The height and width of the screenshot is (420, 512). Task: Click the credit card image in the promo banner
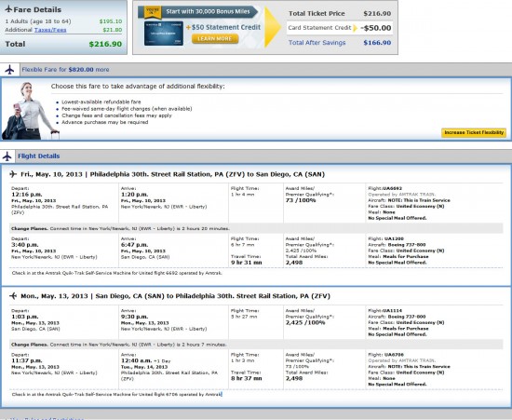164,34
